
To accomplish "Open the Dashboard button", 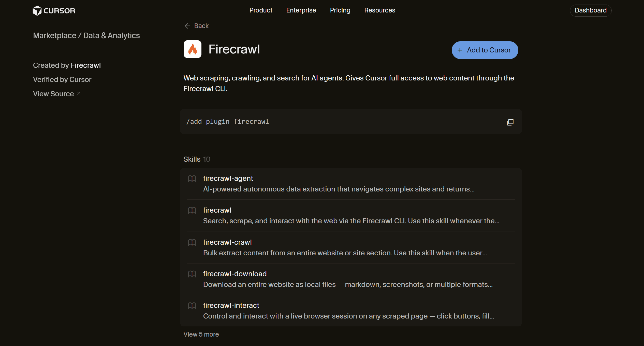I will [591, 10].
